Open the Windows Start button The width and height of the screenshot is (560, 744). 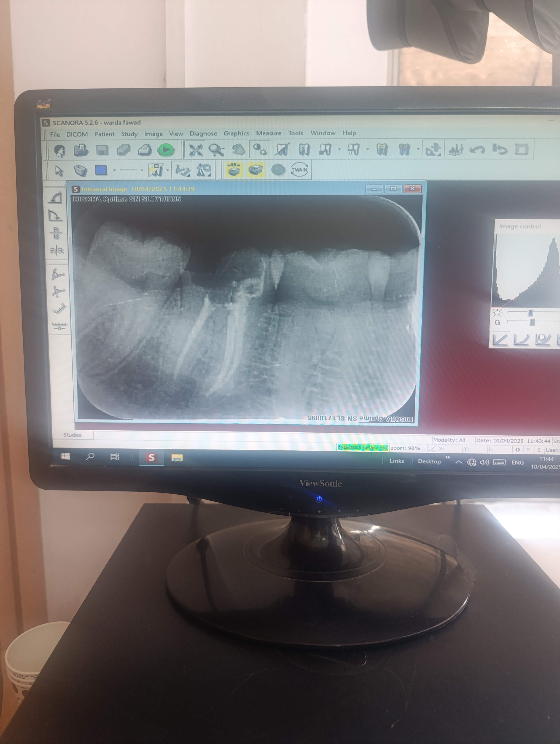[65, 456]
